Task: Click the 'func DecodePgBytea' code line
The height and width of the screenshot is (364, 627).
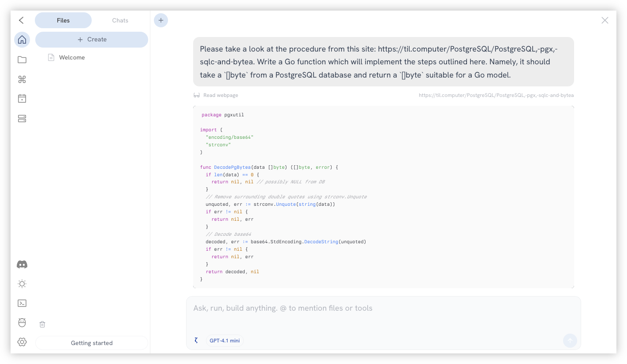Action: click(x=269, y=167)
